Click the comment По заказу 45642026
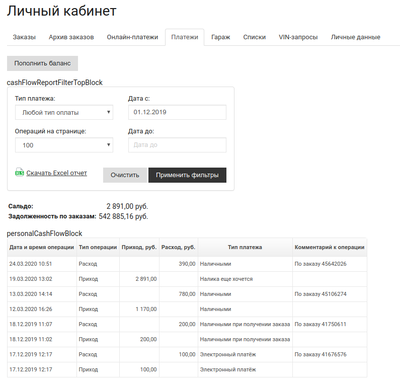Screen dimensions: 400x385 320,264
